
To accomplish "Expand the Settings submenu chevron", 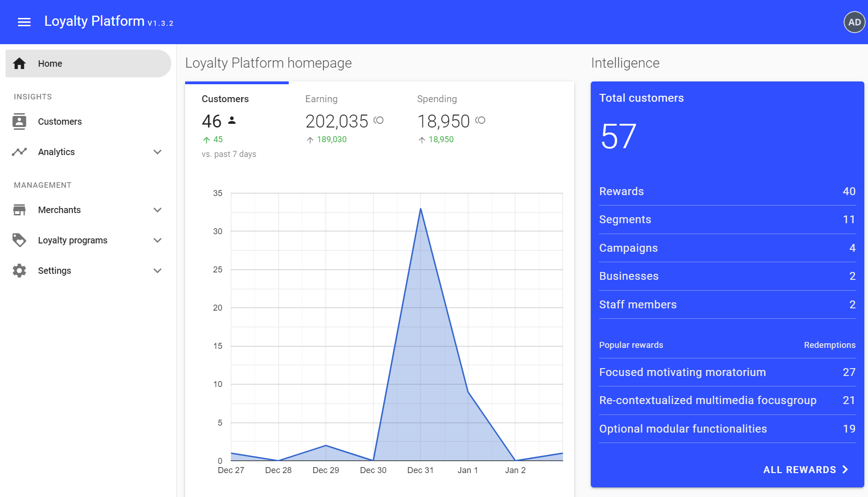I will [157, 271].
